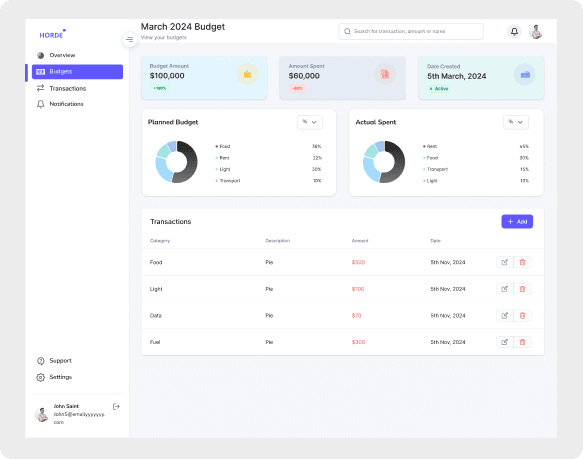Edit the Fuel transaction row
Image resolution: width=583 pixels, height=459 pixels.
pos(505,342)
